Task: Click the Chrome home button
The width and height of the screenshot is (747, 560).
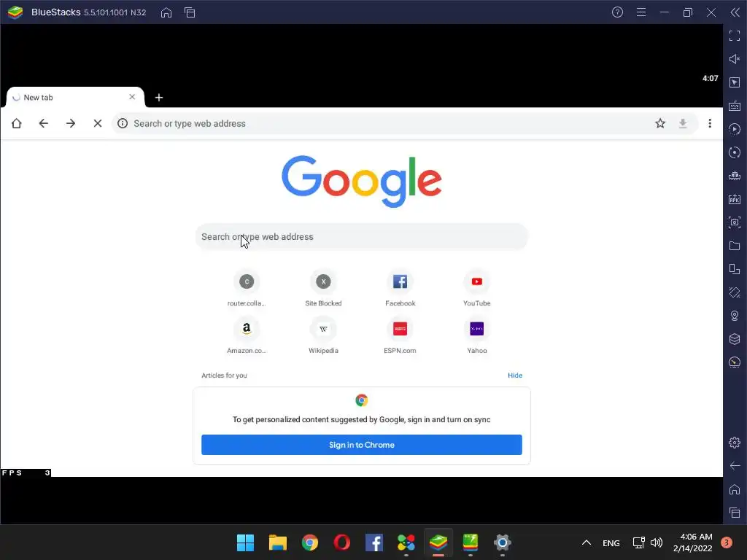Action: (17, 123)
